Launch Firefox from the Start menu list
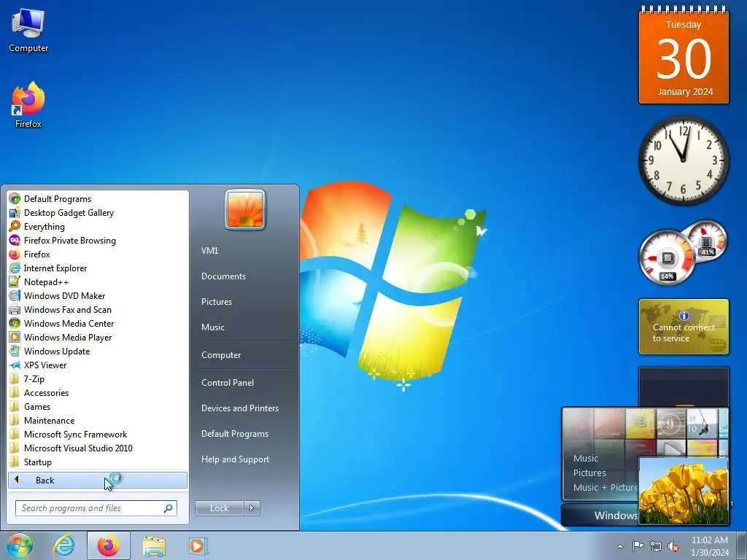The width and height of the screenshot is (747, 560). 98,254
